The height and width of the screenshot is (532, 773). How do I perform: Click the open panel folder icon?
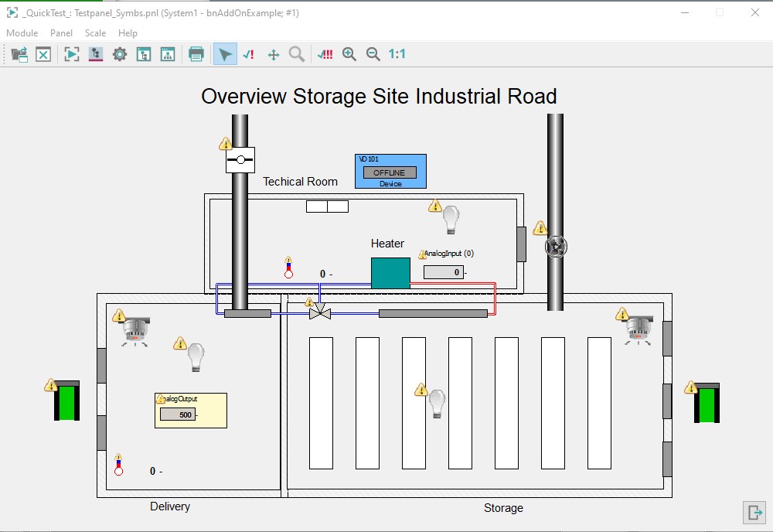[19, 54]
